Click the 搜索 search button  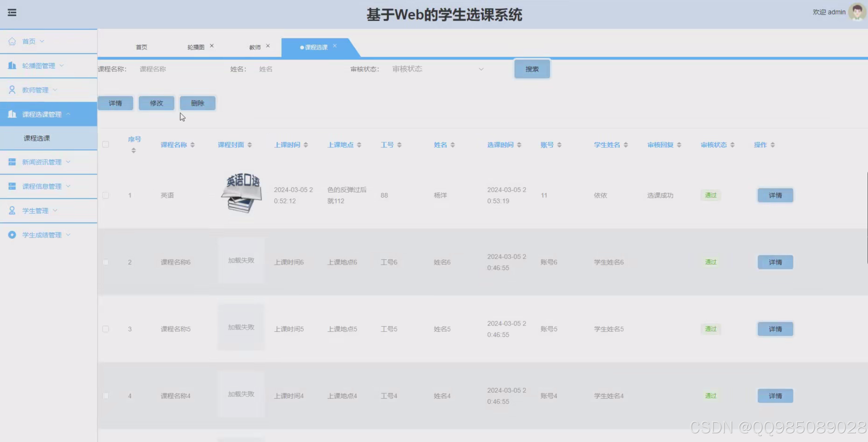[x=532, y=69]
